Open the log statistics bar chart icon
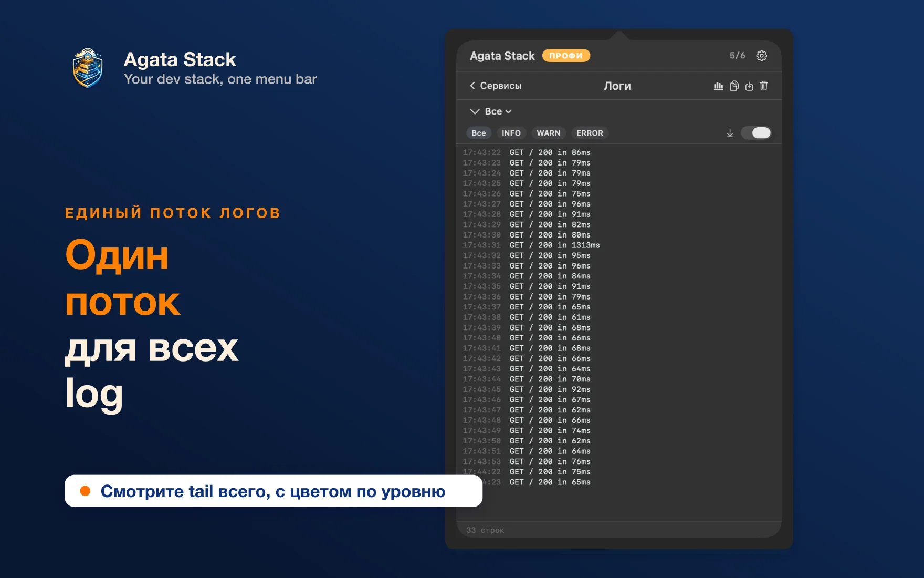This screenshot has width=924, height=578. pyautogui.click(x=719, y=86)
